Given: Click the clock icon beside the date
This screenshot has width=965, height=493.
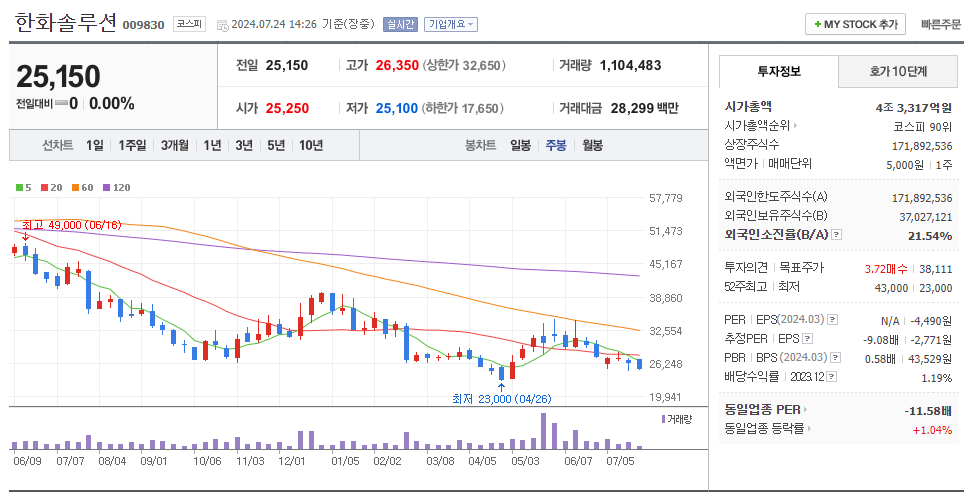Looking at the screenshot, I should pyautogui.click(x=223, y=25).
